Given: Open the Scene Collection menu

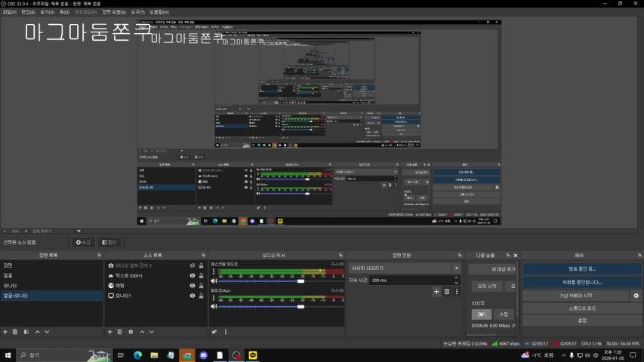Looking at the screenshot, I should [114, 12].
